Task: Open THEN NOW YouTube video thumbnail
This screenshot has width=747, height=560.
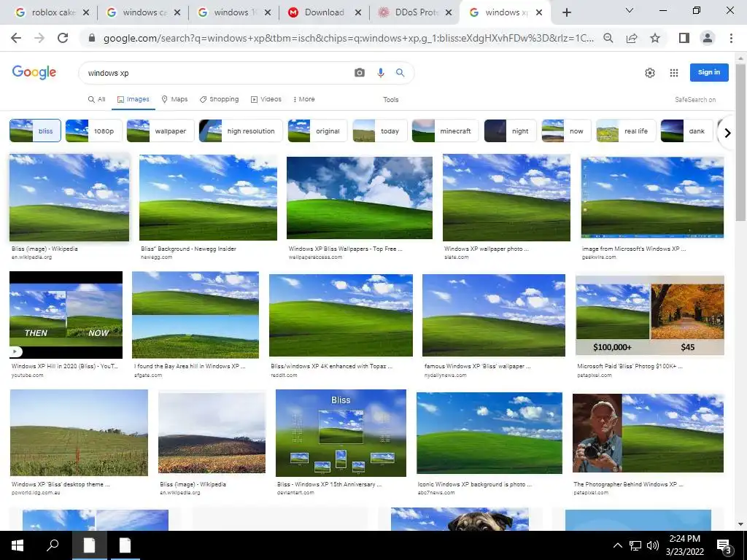Action: 66,315
